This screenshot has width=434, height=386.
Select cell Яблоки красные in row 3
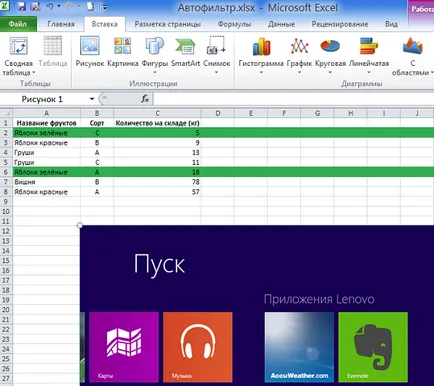47,143
